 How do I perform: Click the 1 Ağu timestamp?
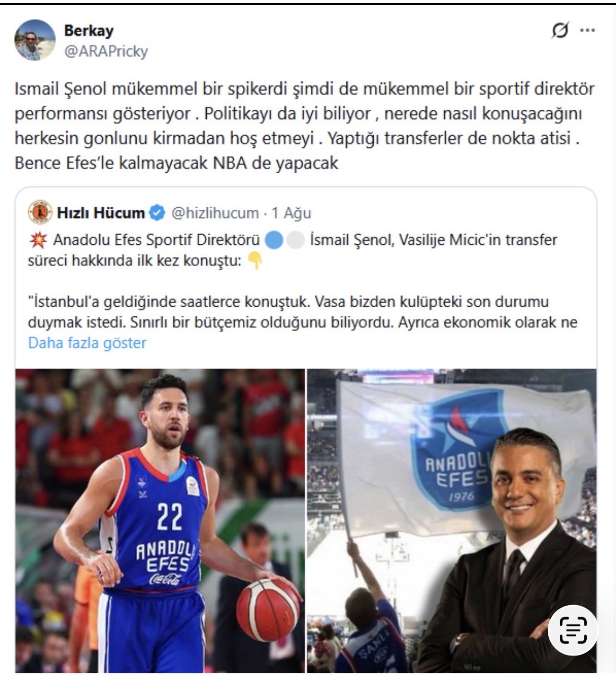tap(292, 213)
